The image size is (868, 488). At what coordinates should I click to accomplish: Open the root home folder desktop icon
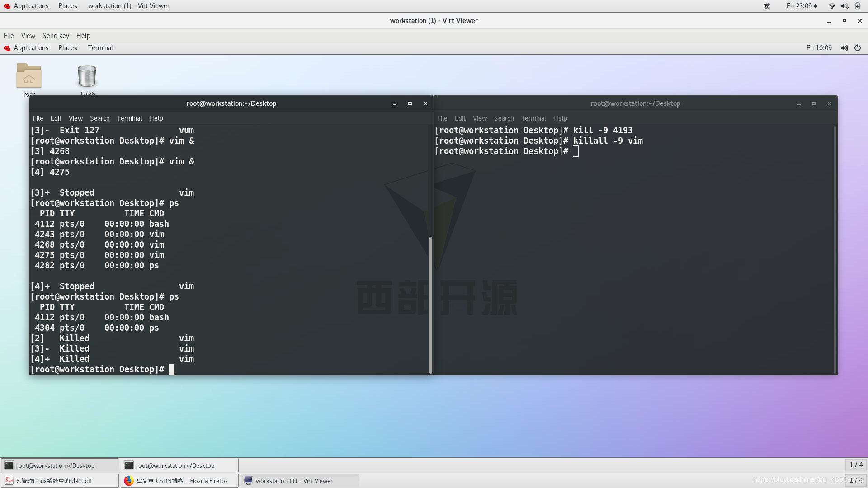coord(29,75)
